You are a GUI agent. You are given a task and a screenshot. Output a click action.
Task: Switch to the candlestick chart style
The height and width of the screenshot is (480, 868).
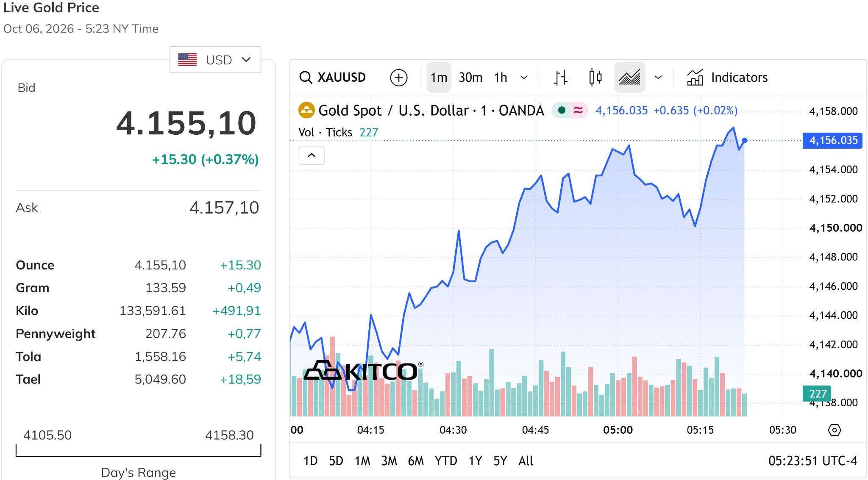[x=595, y=78]
